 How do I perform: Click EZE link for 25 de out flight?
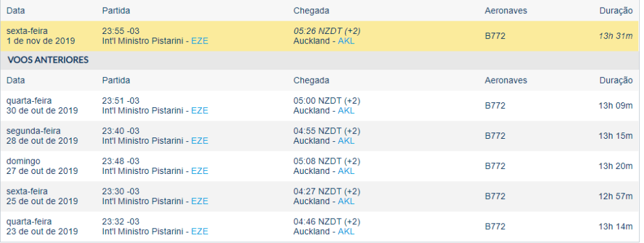coord(199,201)
